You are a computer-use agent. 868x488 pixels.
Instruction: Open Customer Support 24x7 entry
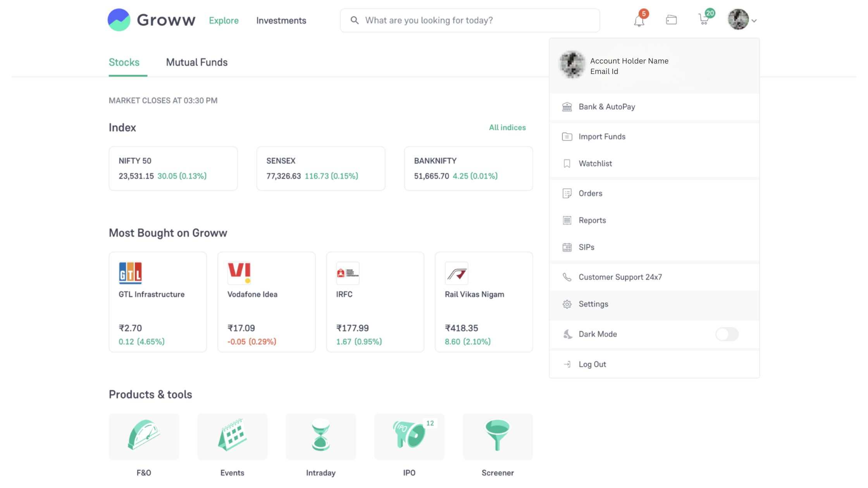654,277
